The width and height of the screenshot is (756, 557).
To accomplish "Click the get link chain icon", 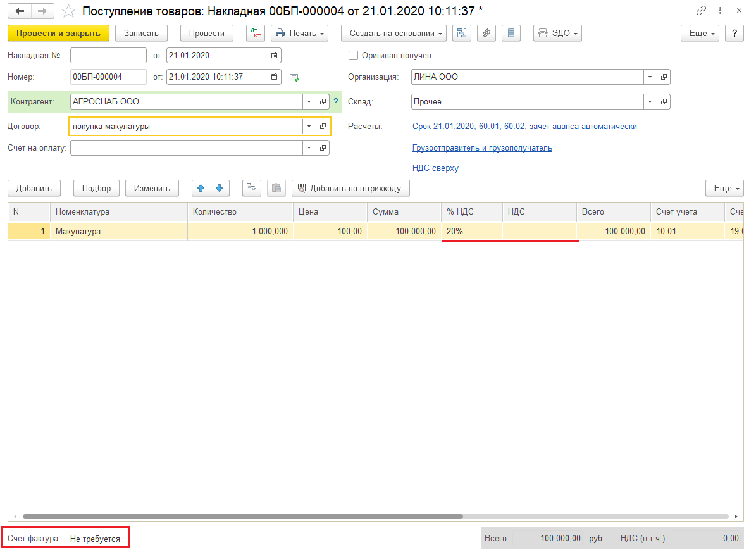I will coord(701,11).
